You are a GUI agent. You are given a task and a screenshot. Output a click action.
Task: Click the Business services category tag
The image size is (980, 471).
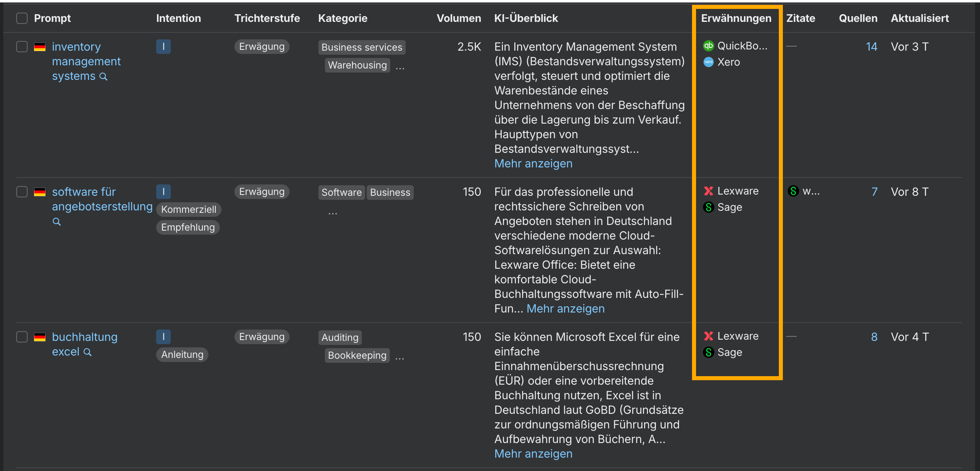coord(362,47)
